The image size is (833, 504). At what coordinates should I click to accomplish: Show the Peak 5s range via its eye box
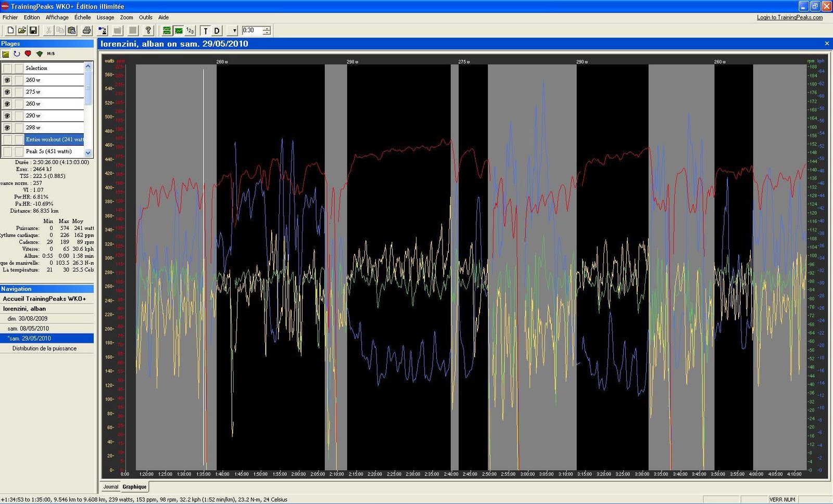point(7,152)
